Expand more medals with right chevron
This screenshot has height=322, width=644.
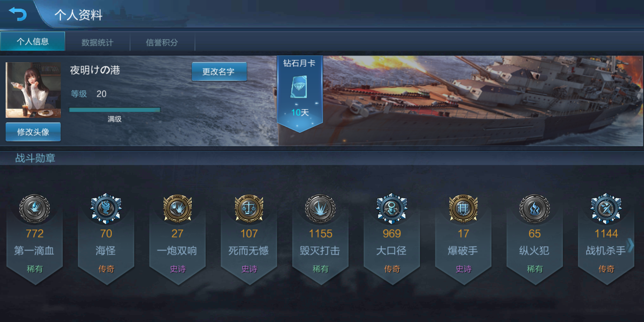630,245
